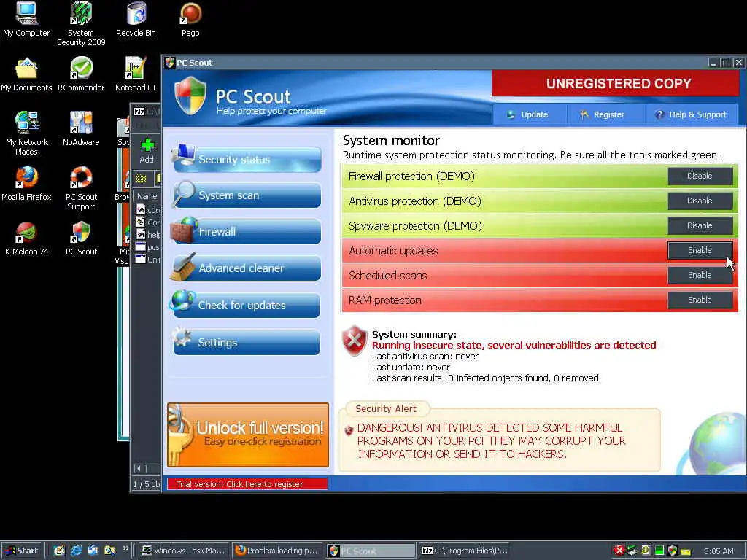Switch to Firefox Problem loading page task
Image resolution: width=747 pixels, height=560 pixels.
[x=278, y=551]
